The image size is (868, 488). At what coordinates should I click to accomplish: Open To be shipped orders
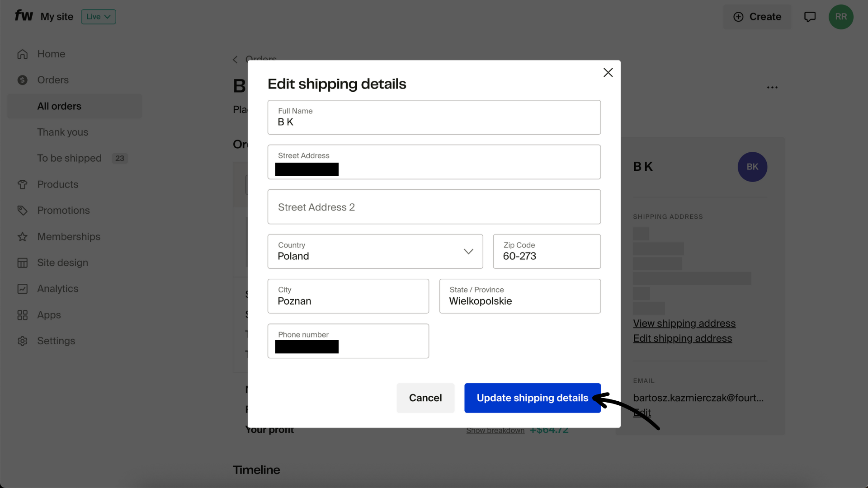pos(69,158)
